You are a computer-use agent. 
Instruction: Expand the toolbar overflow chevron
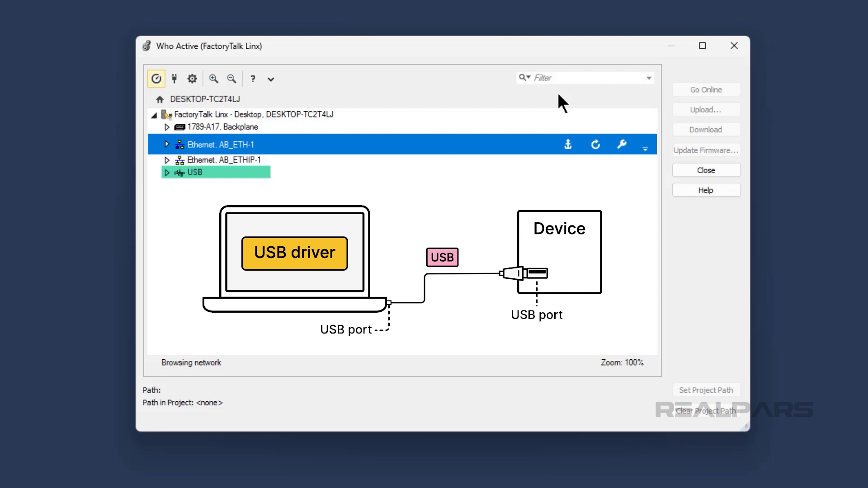[271, 79]
